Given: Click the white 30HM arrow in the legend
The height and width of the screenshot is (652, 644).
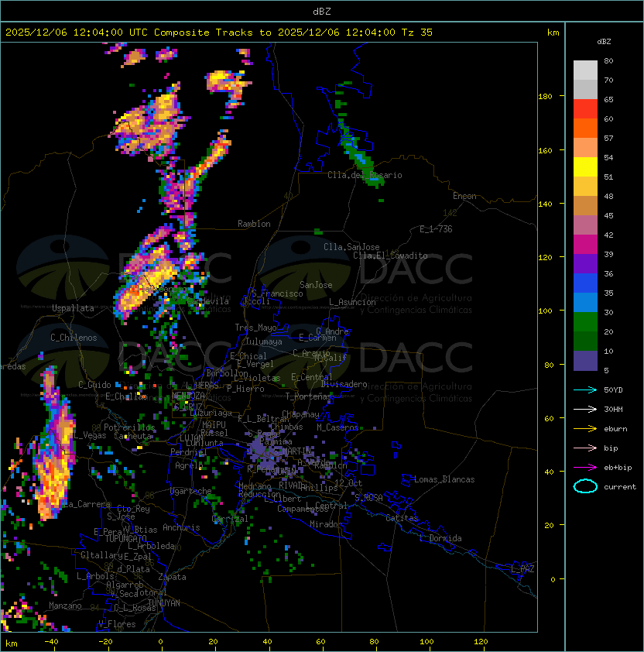Looking at the screenshot, I should click(x=585, y=410).
